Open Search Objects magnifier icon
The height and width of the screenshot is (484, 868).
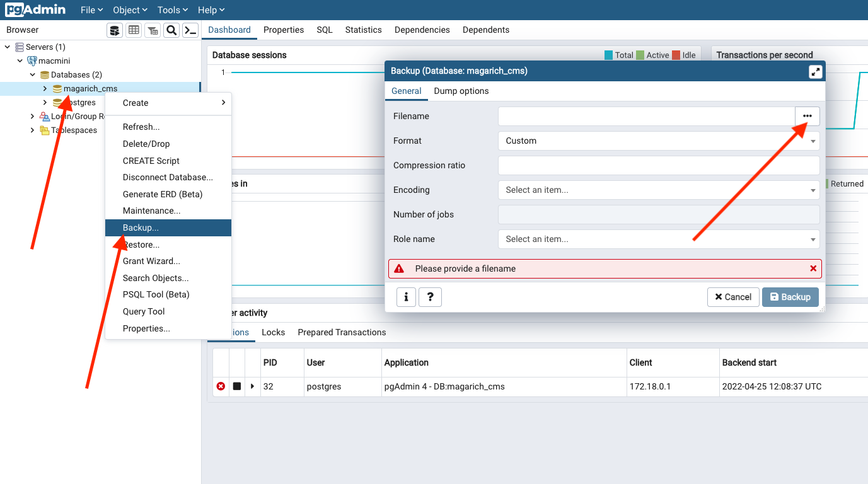[171, 30]
